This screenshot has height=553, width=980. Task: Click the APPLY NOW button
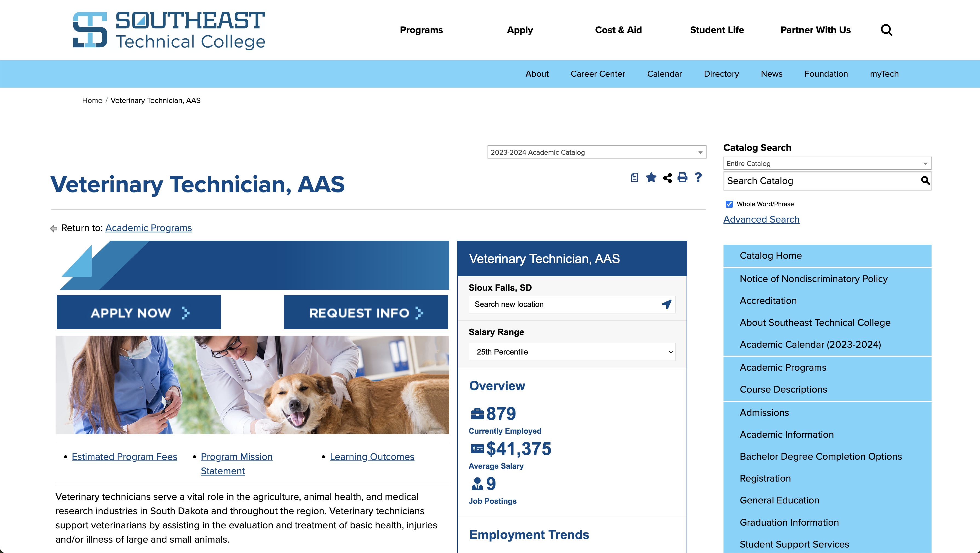point(139,312)
